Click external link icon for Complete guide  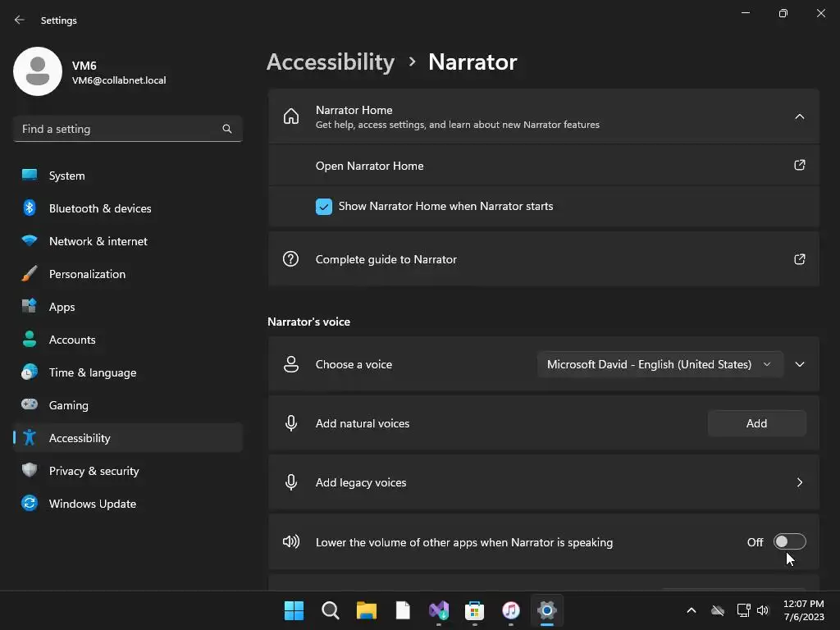pyautogui.click(x=800, y=259)
